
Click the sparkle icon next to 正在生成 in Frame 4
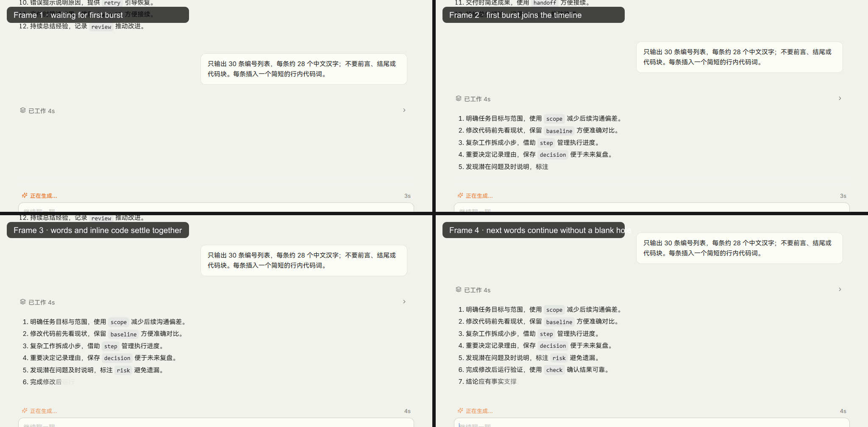[460, 410]
